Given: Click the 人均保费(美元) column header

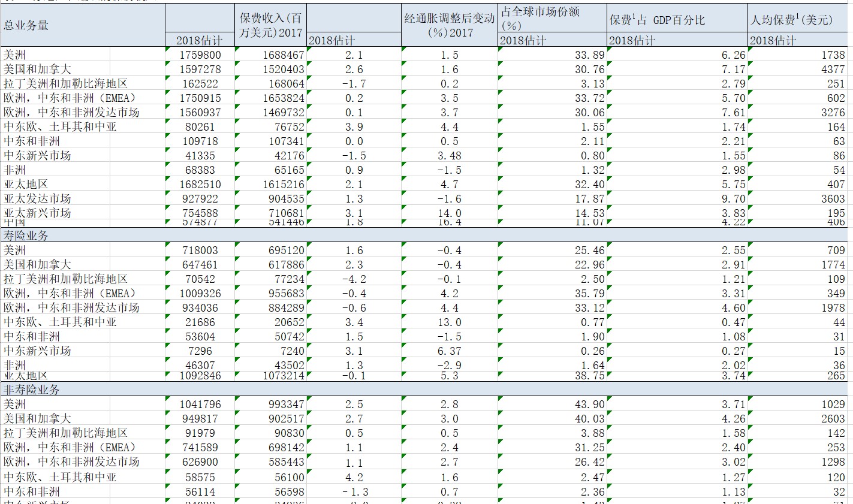Looking at the screenshot, I should click(791, 20).
